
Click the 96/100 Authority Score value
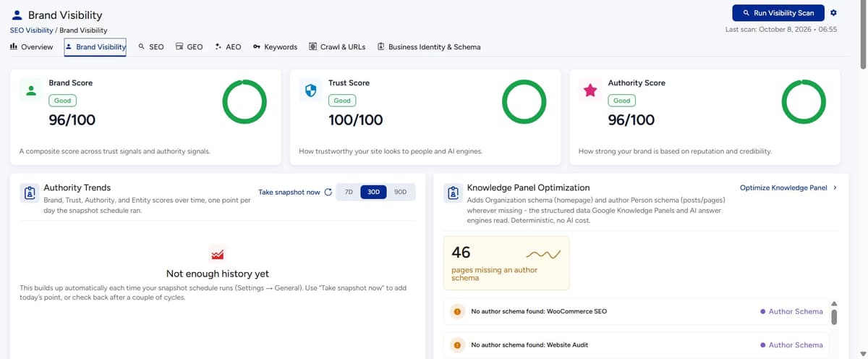pos(631,120)
